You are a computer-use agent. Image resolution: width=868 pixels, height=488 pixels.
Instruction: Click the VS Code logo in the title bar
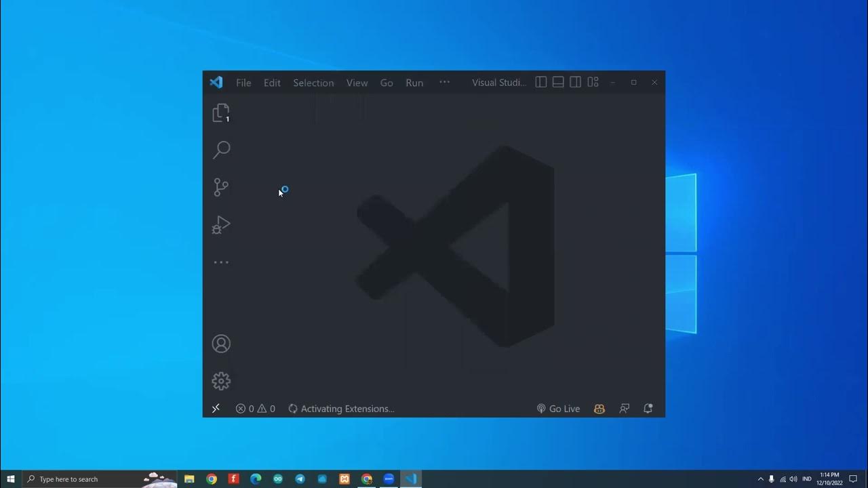pyautogui.click(x=216, y=83)
